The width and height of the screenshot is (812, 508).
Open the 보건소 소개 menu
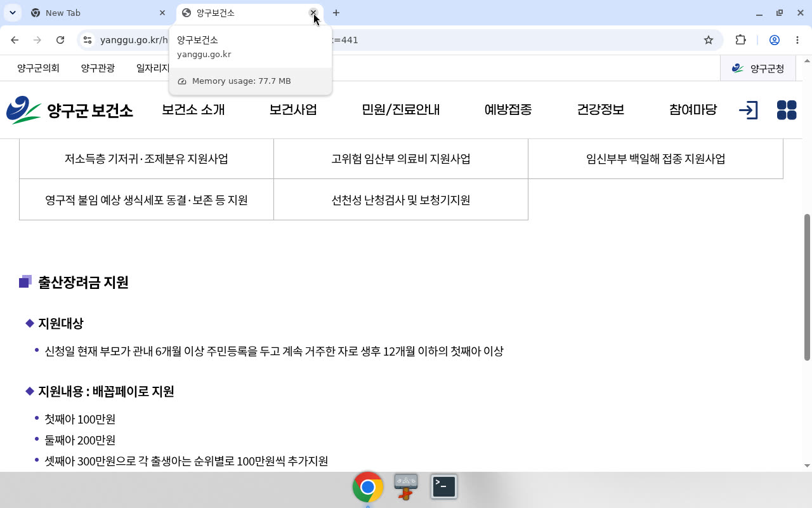[193, 110]
